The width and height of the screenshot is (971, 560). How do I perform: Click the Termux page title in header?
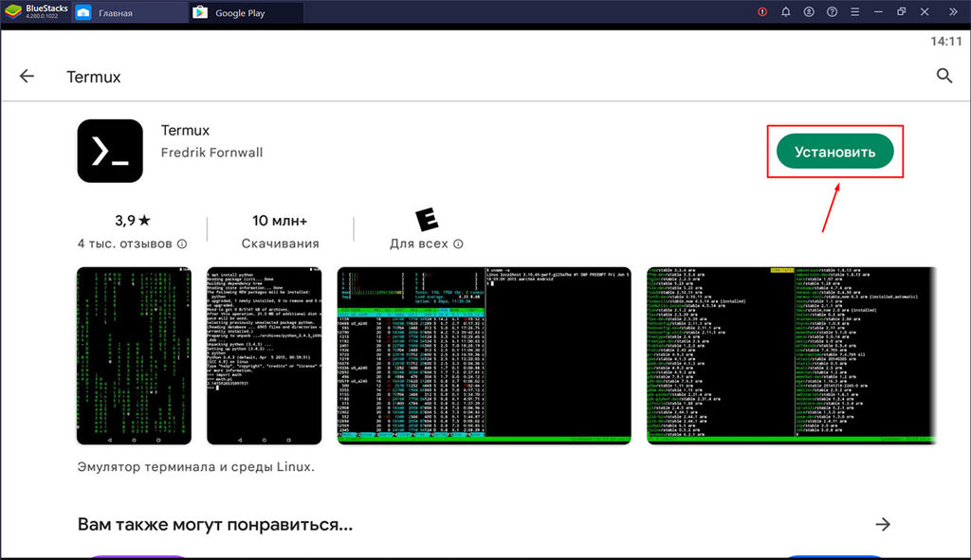pyautogui.click(x=94, y=77)
